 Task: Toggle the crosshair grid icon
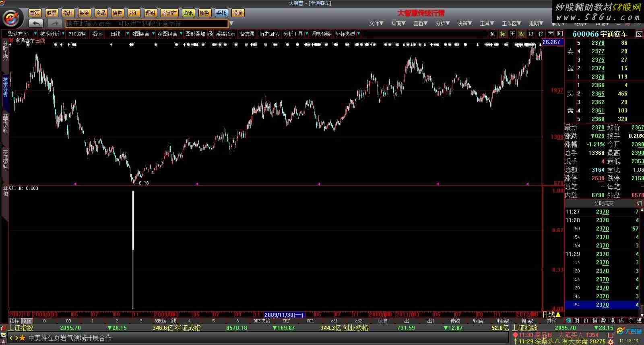[512, 34]
